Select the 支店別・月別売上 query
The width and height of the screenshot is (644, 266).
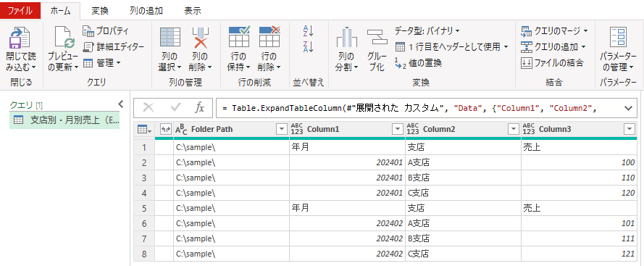[x=64, y=120]
